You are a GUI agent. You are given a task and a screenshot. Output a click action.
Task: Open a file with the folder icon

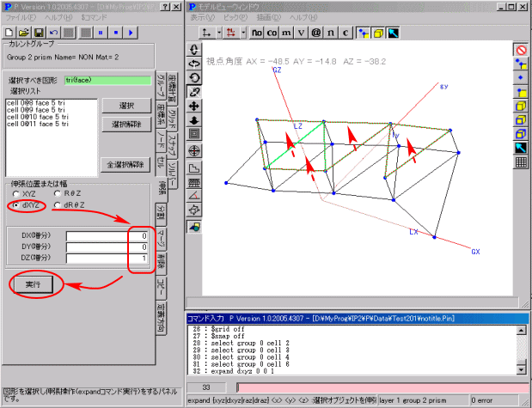click(24, 33)
